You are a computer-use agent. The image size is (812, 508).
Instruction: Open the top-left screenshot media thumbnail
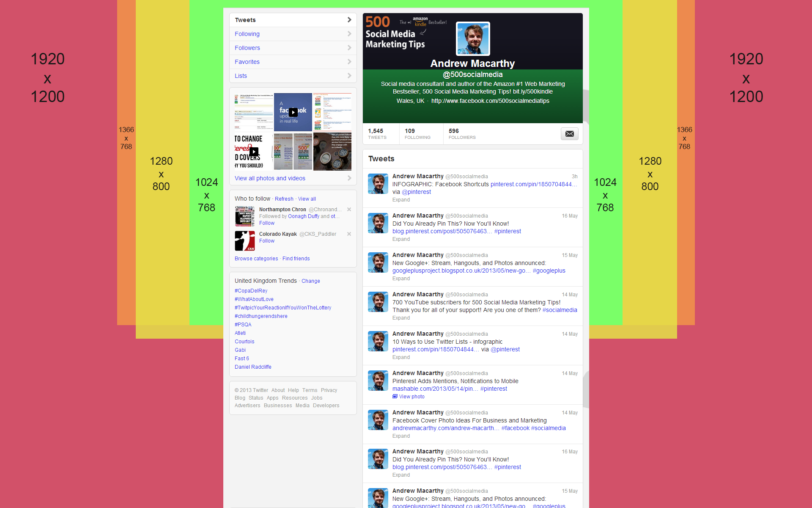[254, 112]
